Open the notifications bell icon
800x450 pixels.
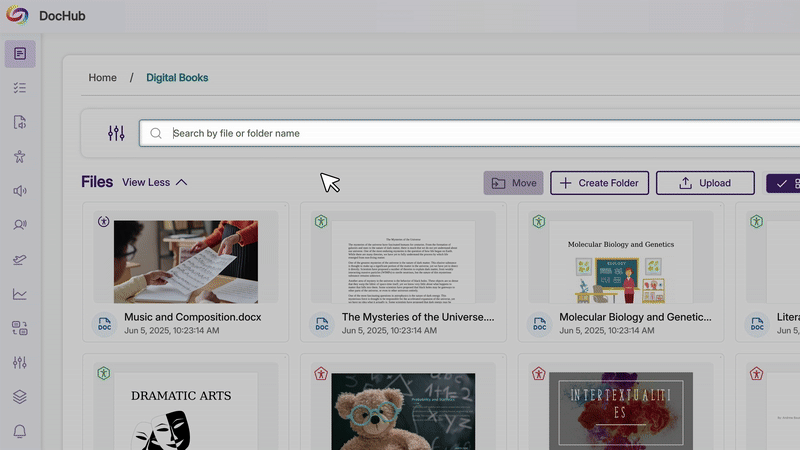(20, 431)
